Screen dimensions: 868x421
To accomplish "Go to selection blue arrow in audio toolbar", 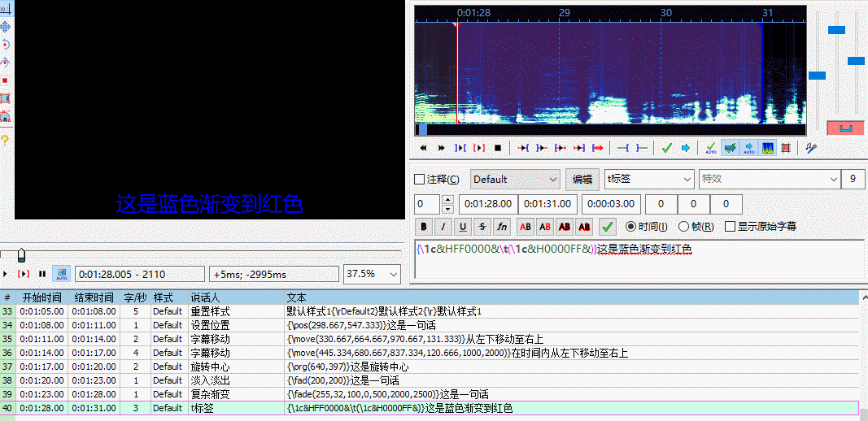I will click(685, 148).
